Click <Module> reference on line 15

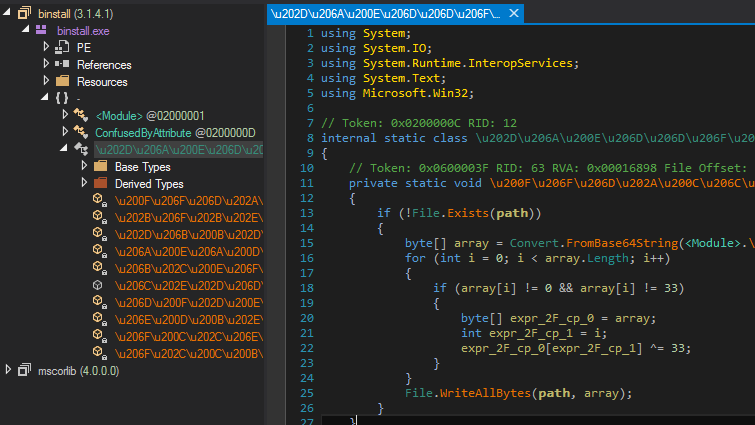[713, 243]
